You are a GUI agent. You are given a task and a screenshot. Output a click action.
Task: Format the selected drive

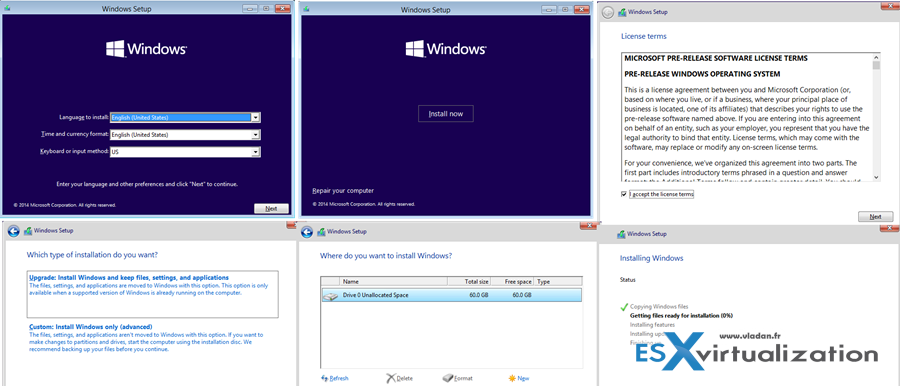(457, 379)
